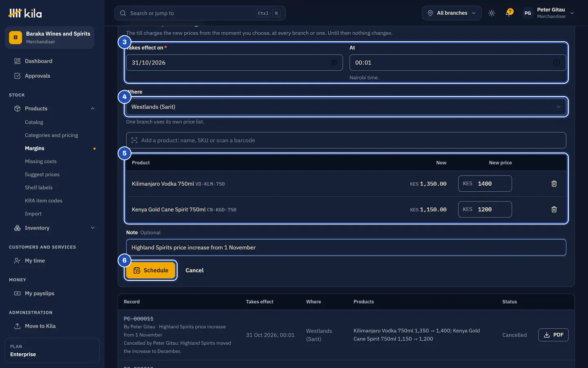Screen dimensions: 588x368
Task: Open Shelf labels
Action: [39, 187]
